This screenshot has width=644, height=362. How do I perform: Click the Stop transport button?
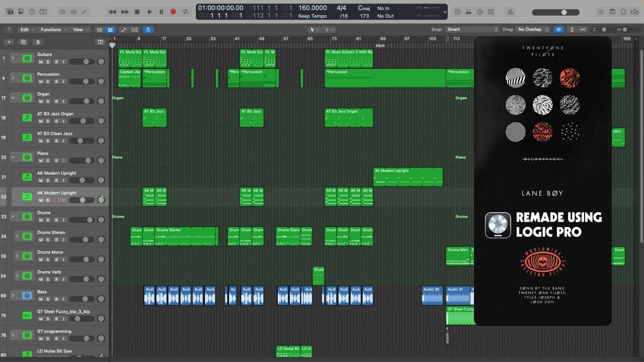point(137,12)
